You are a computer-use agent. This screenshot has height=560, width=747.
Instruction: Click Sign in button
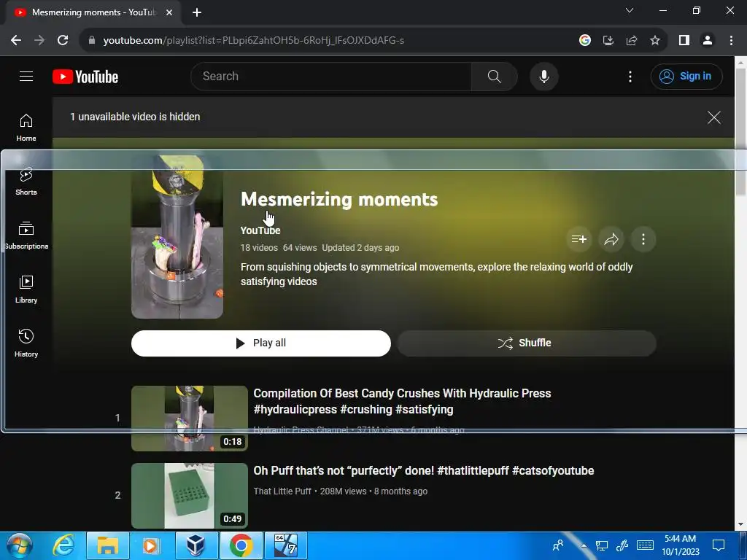click(x=686, y=76)
